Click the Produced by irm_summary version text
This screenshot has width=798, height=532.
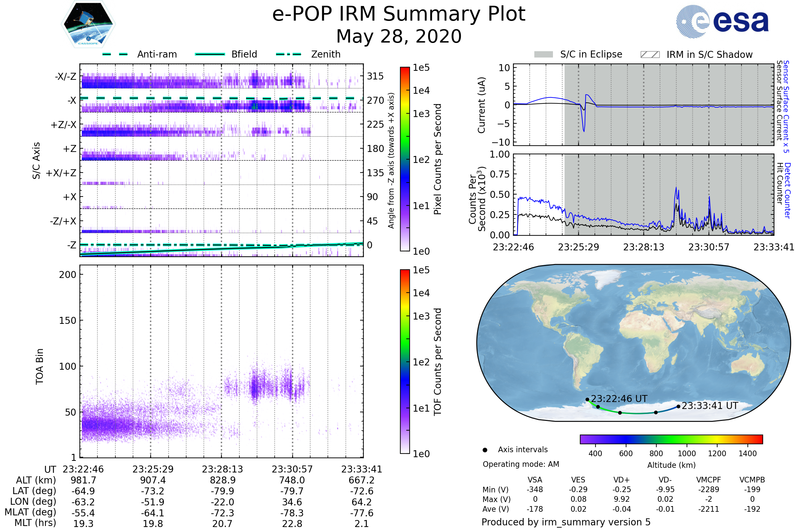pos(566,522)
